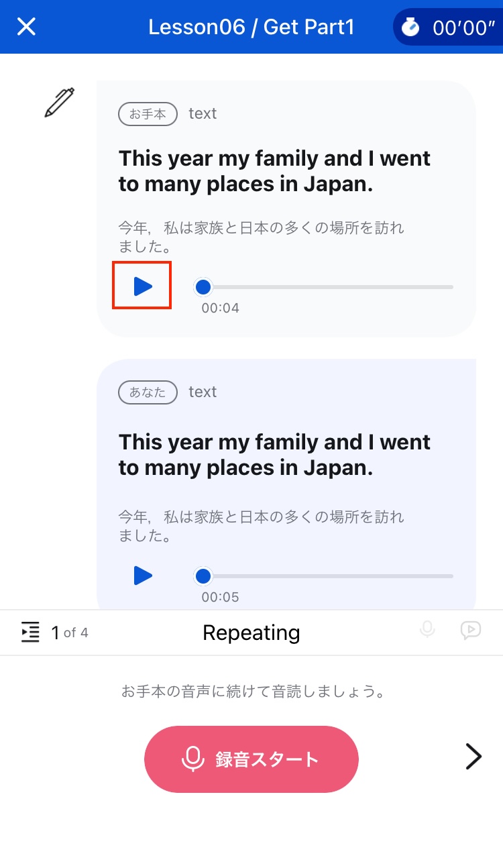Close the lesson with X icon
This screenshot has width=503, height=868.
(x=26, y=27)
